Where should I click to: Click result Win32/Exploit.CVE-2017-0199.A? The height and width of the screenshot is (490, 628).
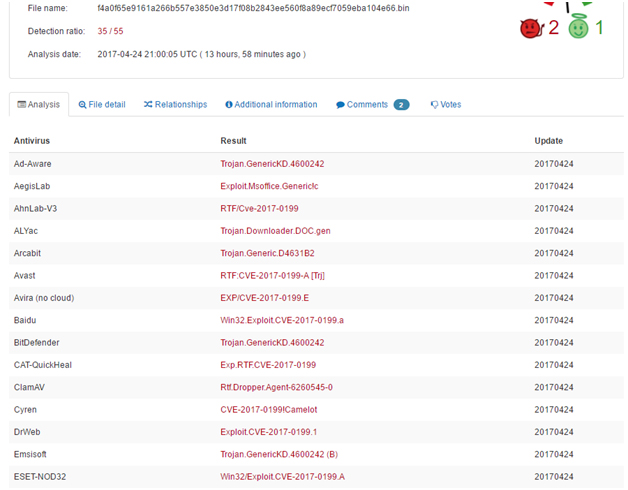tap(282, 477)
